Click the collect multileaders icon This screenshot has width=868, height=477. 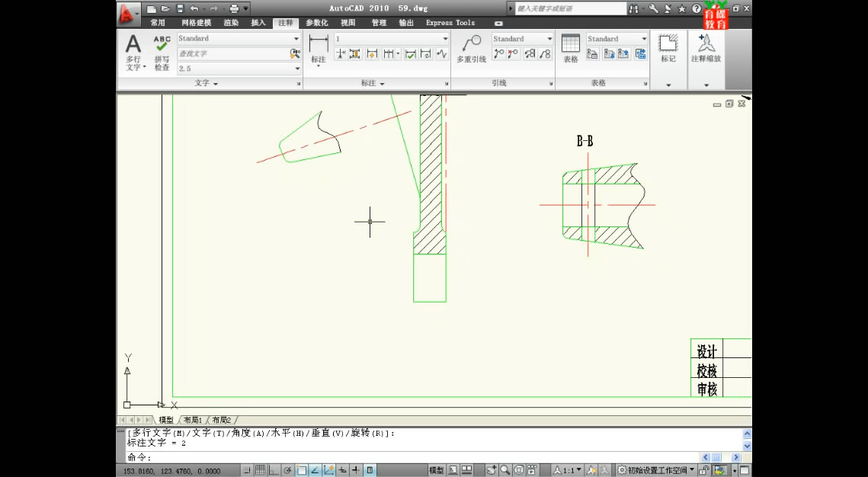tap(546, 53)
